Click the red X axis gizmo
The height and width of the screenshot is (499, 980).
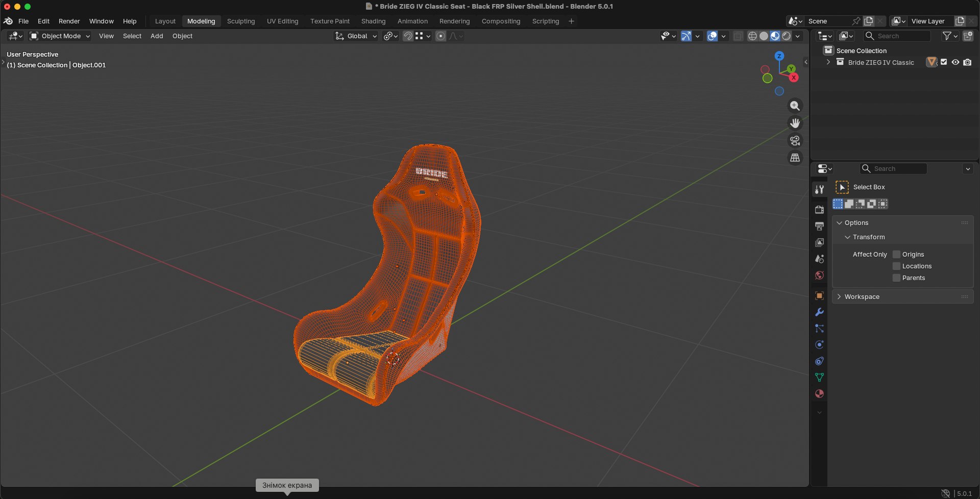pos(794,78)
